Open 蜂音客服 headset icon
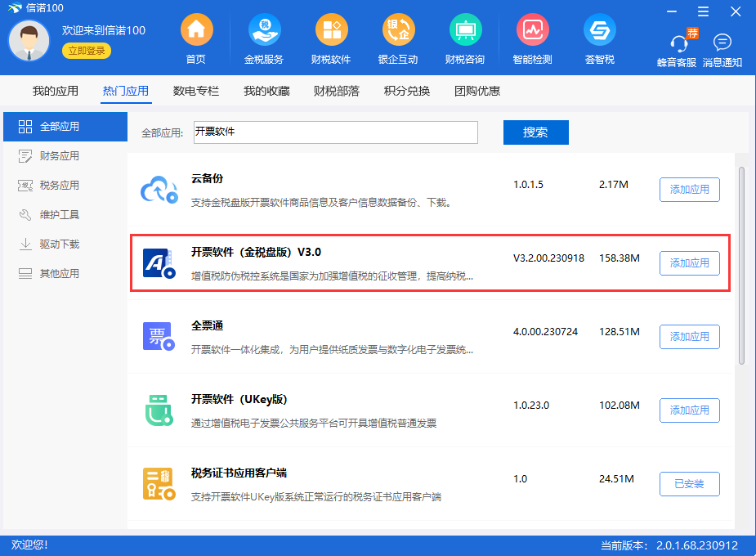The image size is (756, 556). 679,44
